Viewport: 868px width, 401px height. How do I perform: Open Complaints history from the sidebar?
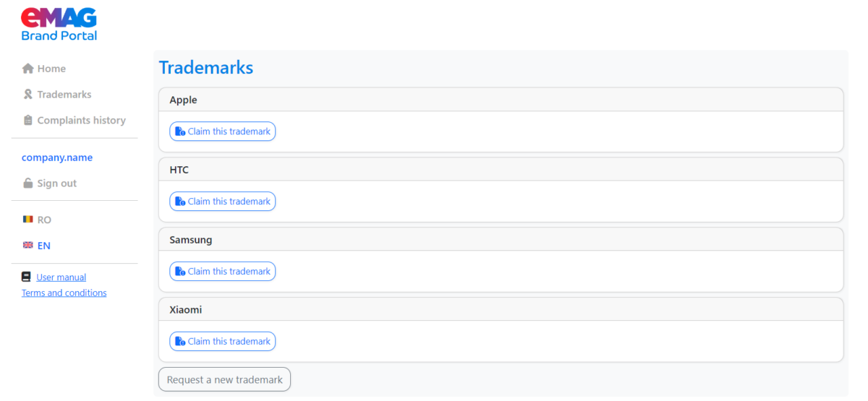coord(81,121)
